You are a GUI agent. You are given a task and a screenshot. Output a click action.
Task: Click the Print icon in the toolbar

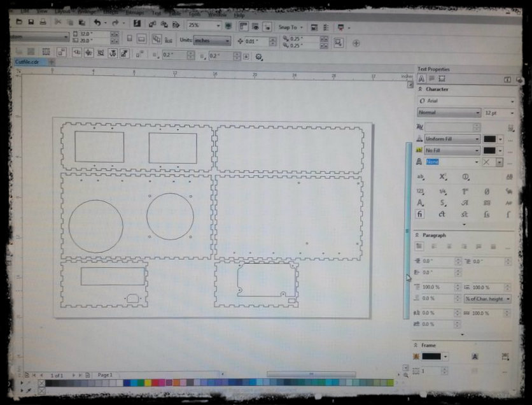pos(43,22)
